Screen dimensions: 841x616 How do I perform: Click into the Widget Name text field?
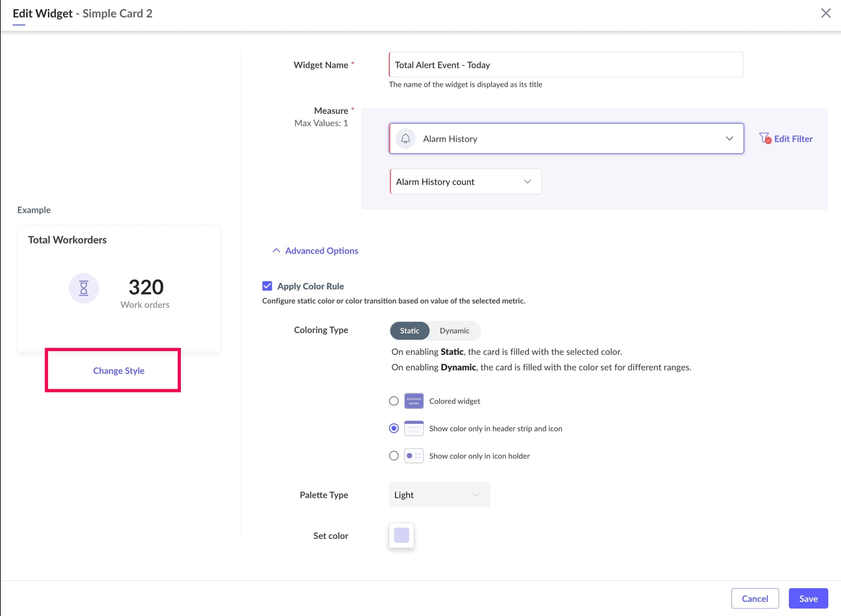(x=566, y=65)
